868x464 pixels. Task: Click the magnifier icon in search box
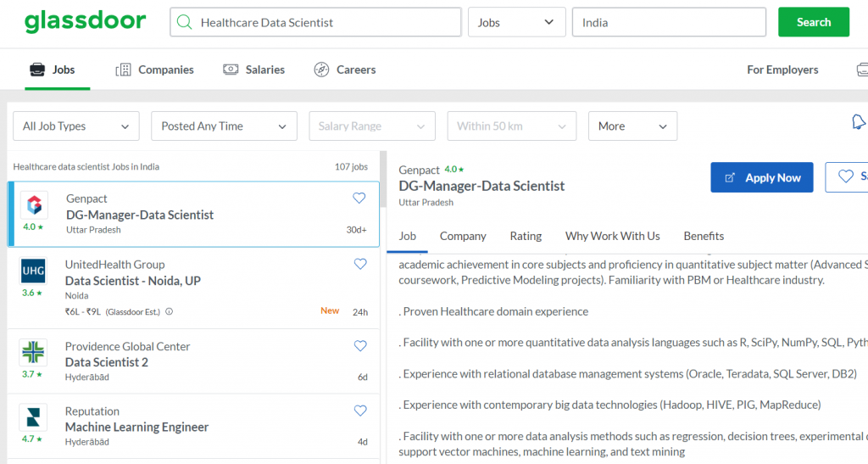[184, 22]
